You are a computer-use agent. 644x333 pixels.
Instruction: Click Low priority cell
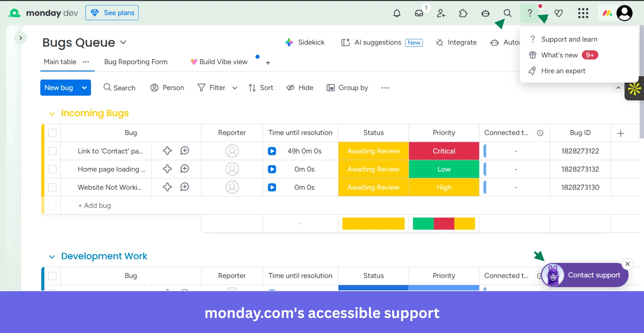pyautogui.click(x=444, y=169)
